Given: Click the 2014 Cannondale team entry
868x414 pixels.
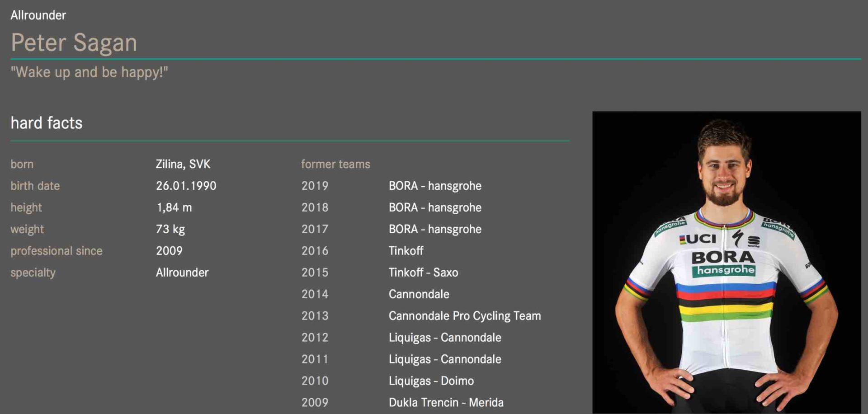Looking at the screenshot, I should tap(419, 294).
